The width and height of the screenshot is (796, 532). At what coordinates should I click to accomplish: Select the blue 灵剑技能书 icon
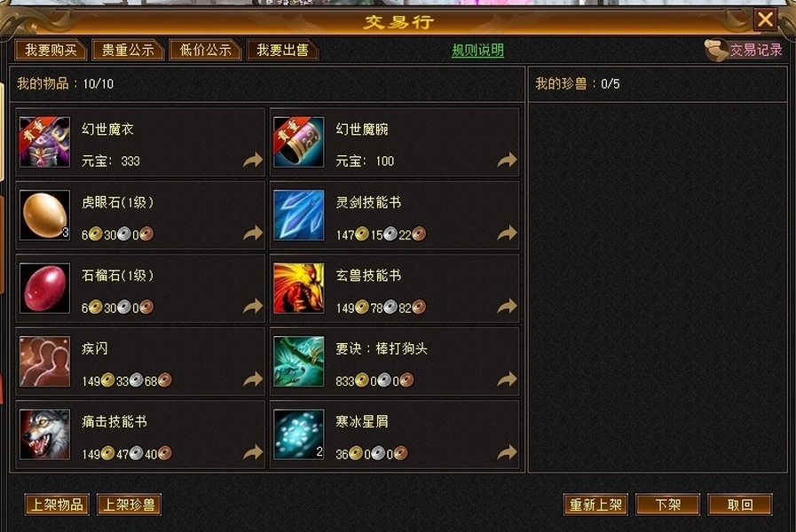[298, 215]
